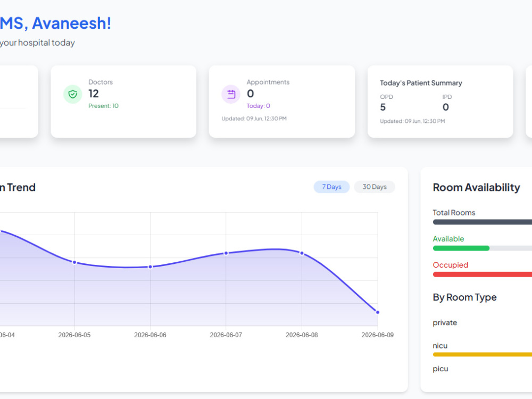This screenshot has width=532, height=399.
Task: Click the 2026-06-07 axis label
Action: coord(226,335)
